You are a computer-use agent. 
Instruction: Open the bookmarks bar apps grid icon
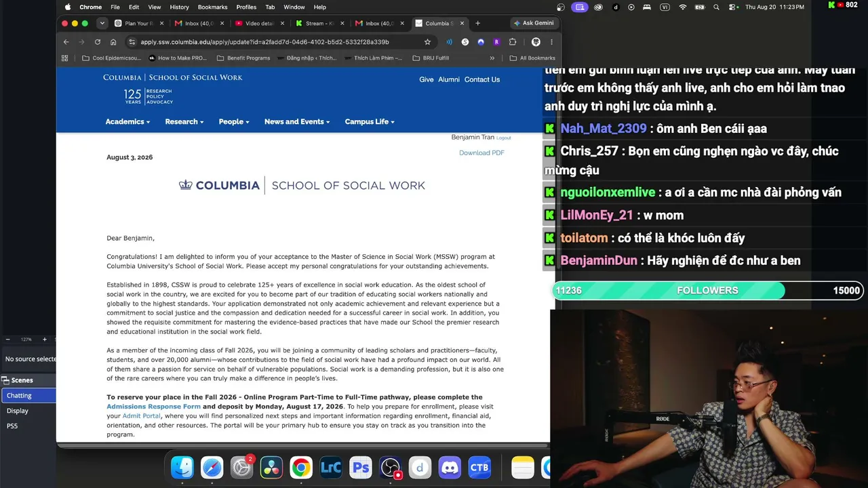pos(64,58)
